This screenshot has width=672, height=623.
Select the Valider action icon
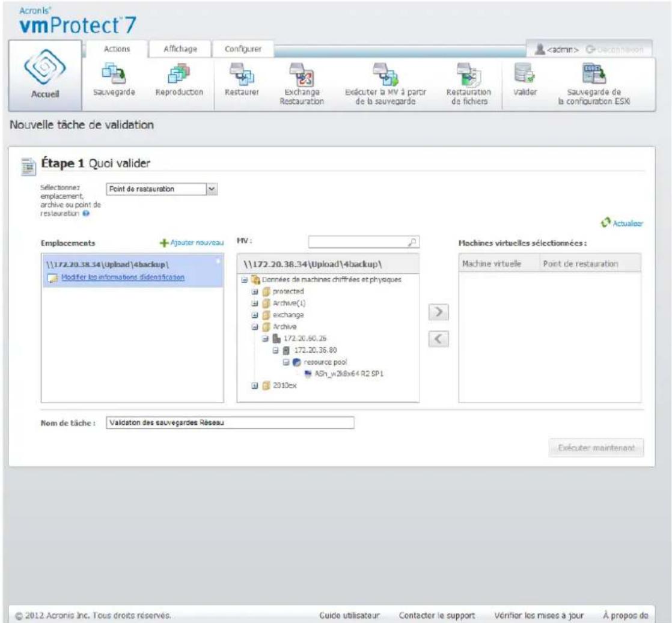click(524, 73)
